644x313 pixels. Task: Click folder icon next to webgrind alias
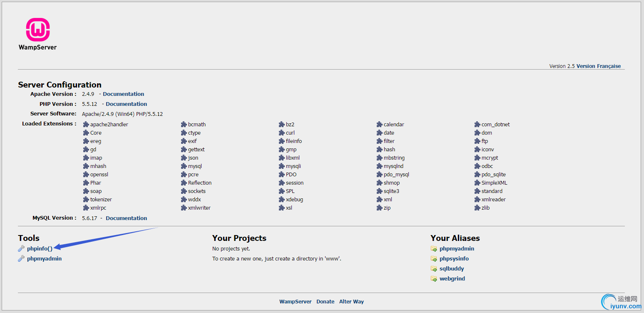(x=434, y=279)
